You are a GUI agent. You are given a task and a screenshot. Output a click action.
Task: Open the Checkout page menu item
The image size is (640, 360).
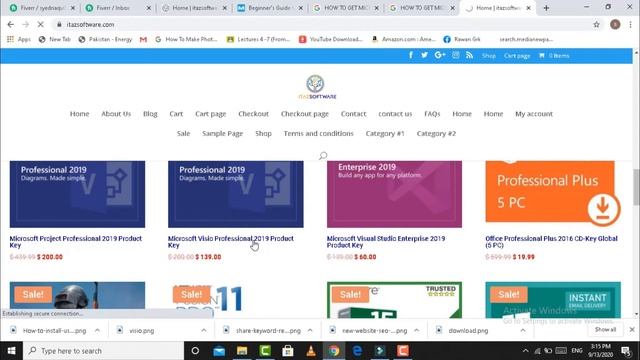tap(304, 114)
